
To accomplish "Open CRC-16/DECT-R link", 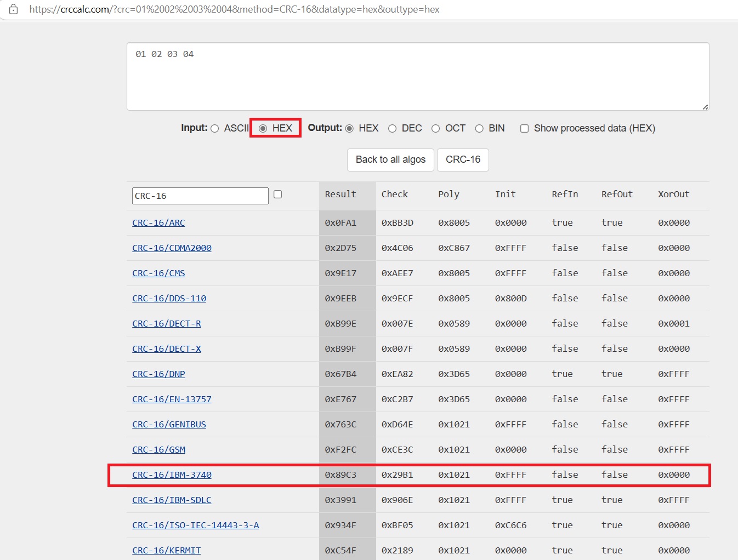I will [166, 323].
